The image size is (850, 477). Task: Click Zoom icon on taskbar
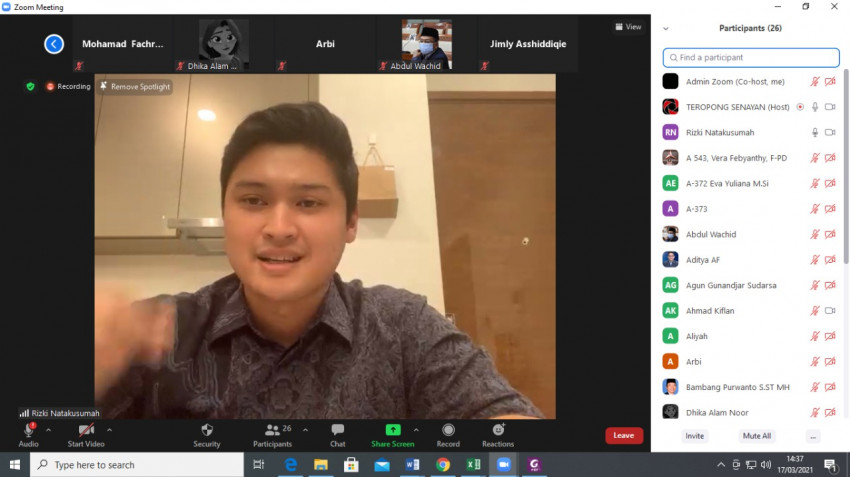pyautogui.click(x=504, y=465)
